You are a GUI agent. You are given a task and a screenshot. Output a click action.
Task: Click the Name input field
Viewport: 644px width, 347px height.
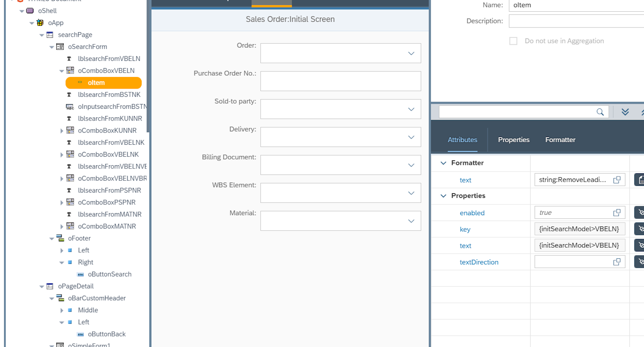tap(576, 5)
